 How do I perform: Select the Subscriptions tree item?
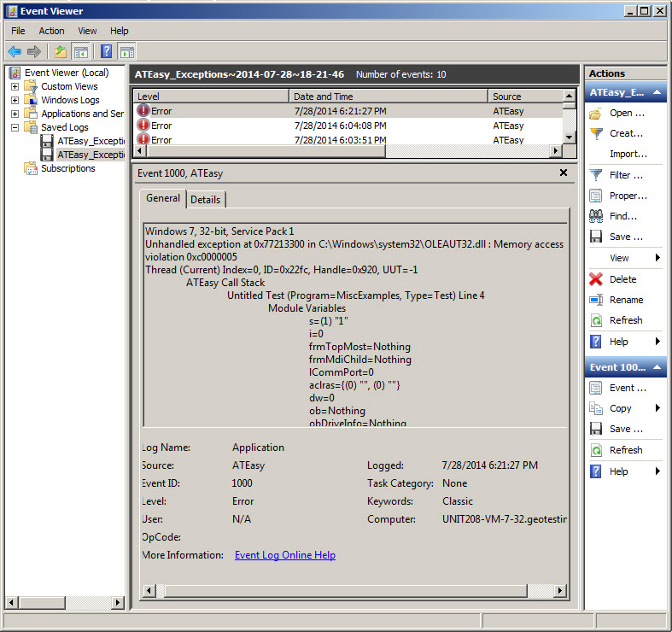[67, 168]
